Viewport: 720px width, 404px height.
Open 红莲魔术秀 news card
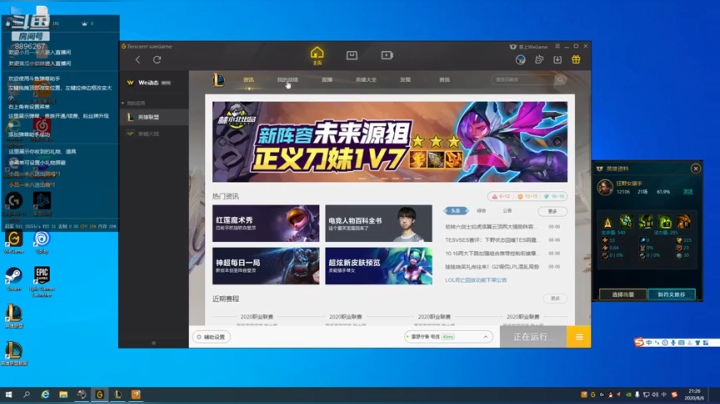pyautogui.click(x=265, y=224)
